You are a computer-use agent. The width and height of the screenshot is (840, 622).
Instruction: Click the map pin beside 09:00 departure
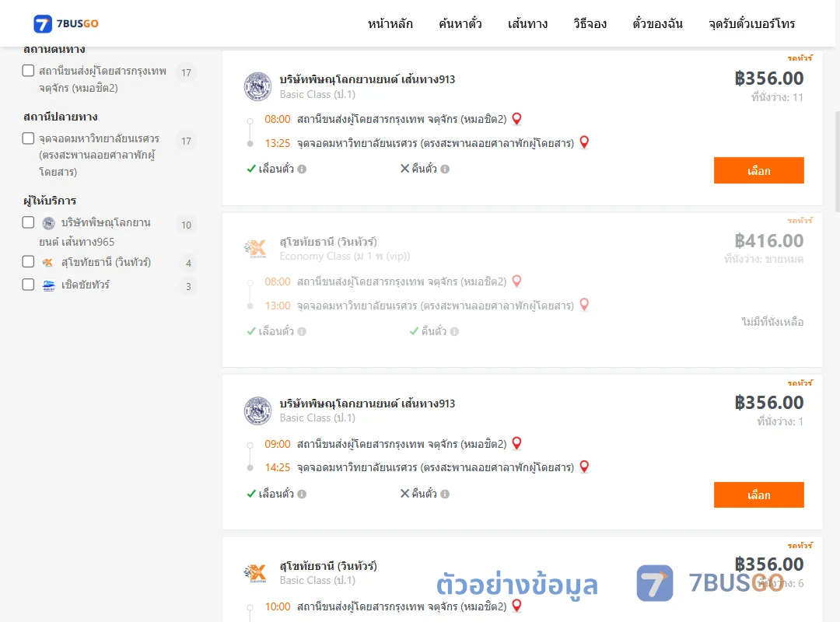[x=517, y=443]
